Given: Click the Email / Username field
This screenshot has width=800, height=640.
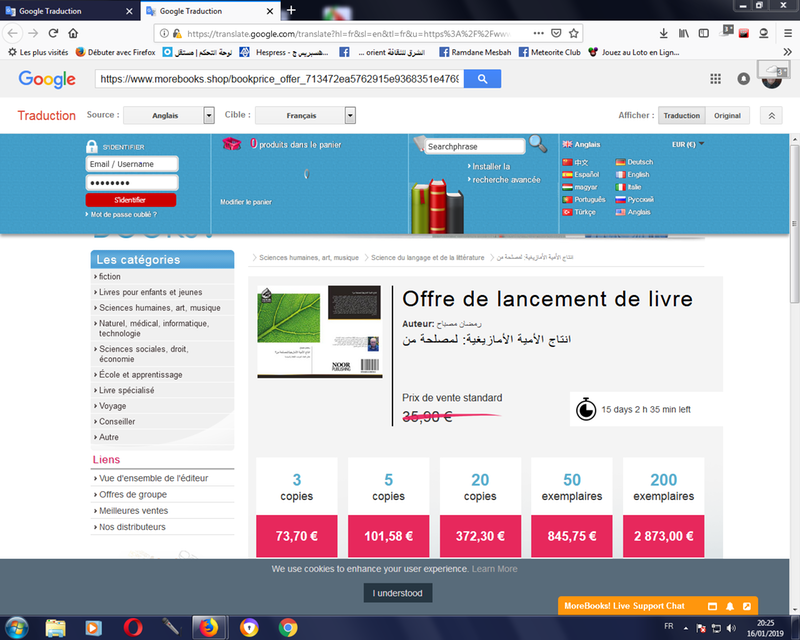Looking at the screenshot, I should click(131, 164).
